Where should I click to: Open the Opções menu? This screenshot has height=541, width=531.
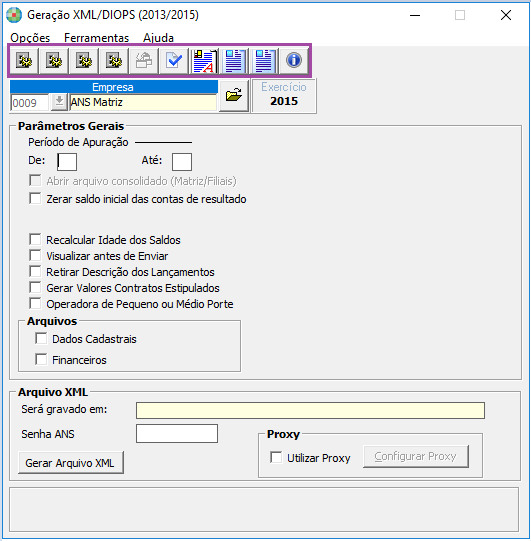click(30, 38)
